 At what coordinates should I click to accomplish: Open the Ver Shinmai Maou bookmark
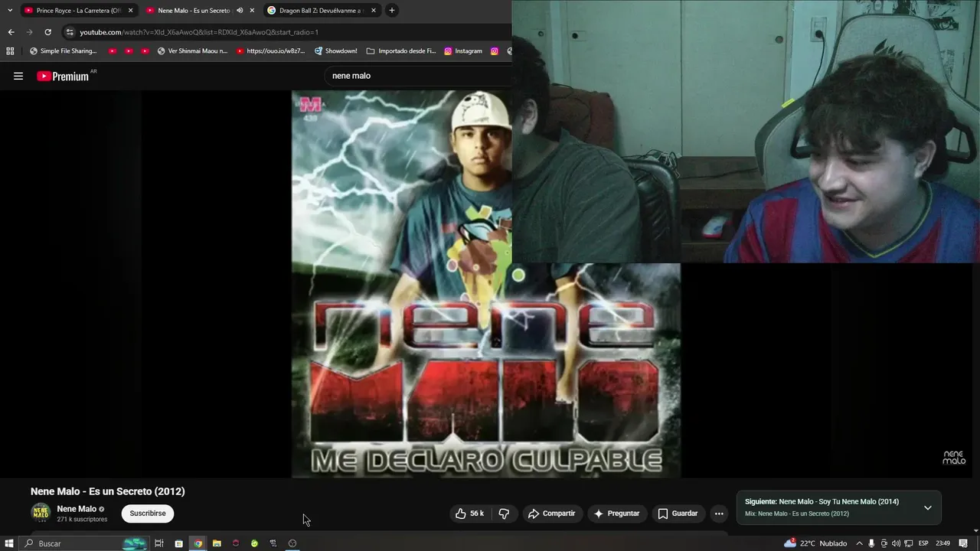[x=192, y=51]
